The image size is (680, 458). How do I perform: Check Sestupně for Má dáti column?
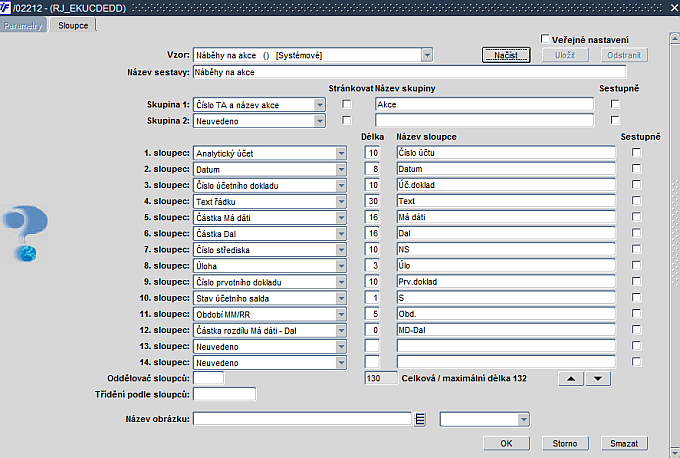coord(636,216)
